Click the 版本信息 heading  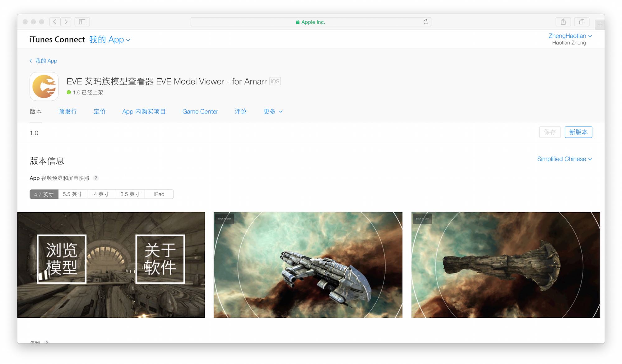(47, 161)
